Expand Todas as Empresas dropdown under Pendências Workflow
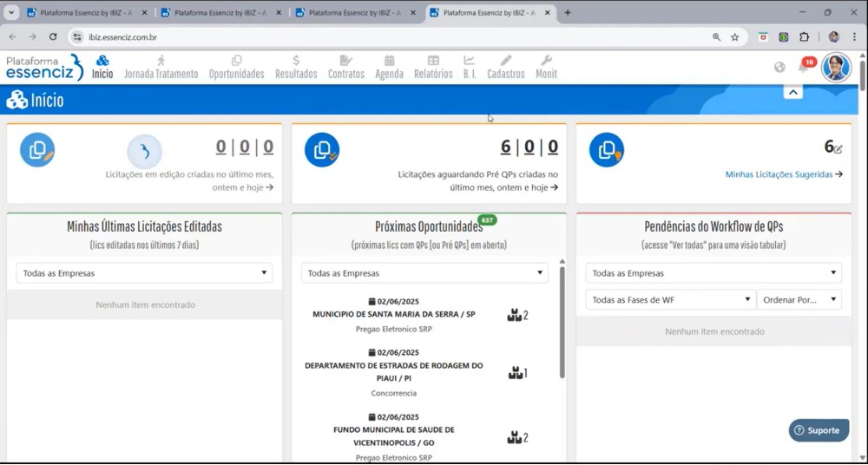This screenshot has width=868, height=465. 713,273
